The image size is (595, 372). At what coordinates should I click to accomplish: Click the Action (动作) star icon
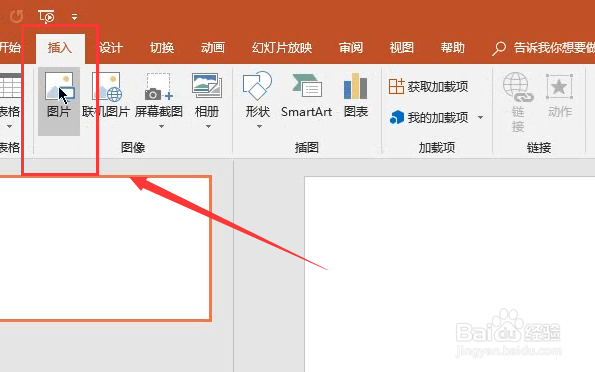(559, 87)
